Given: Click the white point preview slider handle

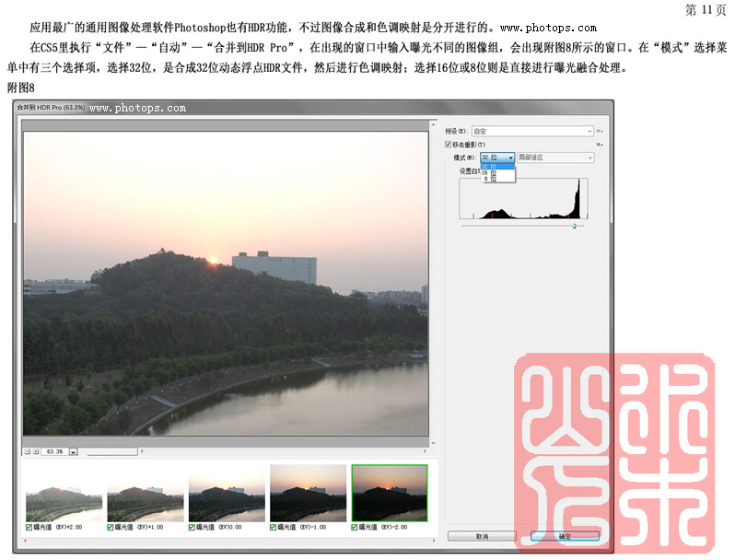Looking at the screenshot, I should (x=574, y=227).
